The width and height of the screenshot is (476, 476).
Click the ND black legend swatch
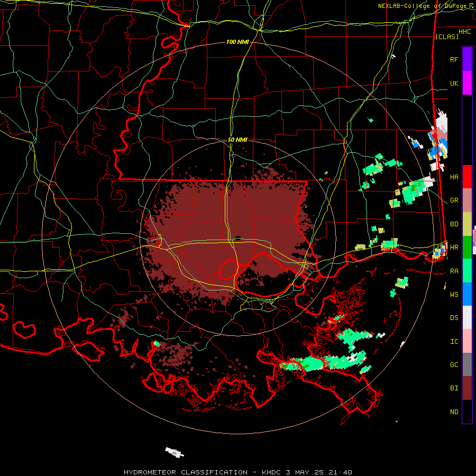467,411
